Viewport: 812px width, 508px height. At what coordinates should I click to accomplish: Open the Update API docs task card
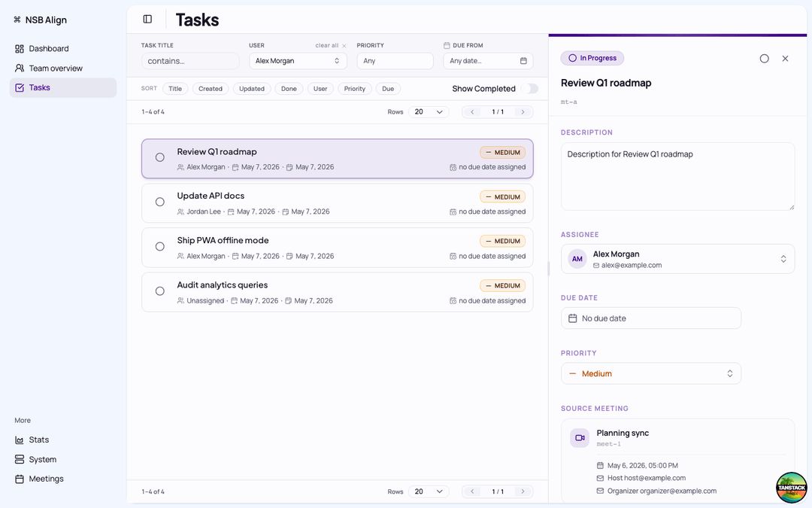pos(338,203)
